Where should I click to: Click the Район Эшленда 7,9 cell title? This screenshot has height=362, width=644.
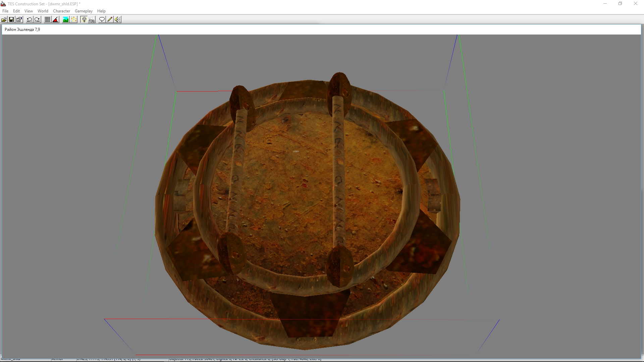click(x=22, y=29)
